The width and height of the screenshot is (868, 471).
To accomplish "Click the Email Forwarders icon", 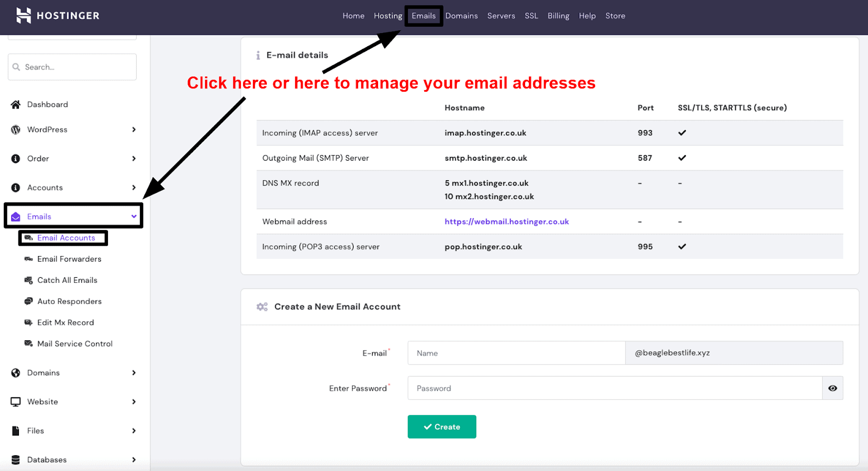I will [29, 259].
